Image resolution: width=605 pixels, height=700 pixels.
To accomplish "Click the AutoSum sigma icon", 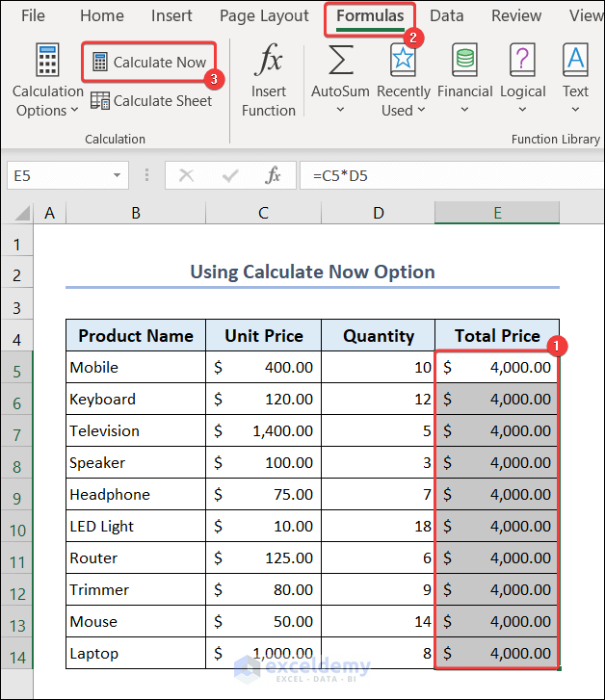I will tap(340, 61).
